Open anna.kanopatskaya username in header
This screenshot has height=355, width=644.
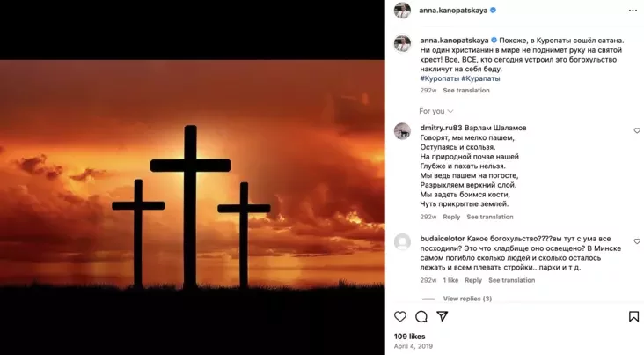453,11
